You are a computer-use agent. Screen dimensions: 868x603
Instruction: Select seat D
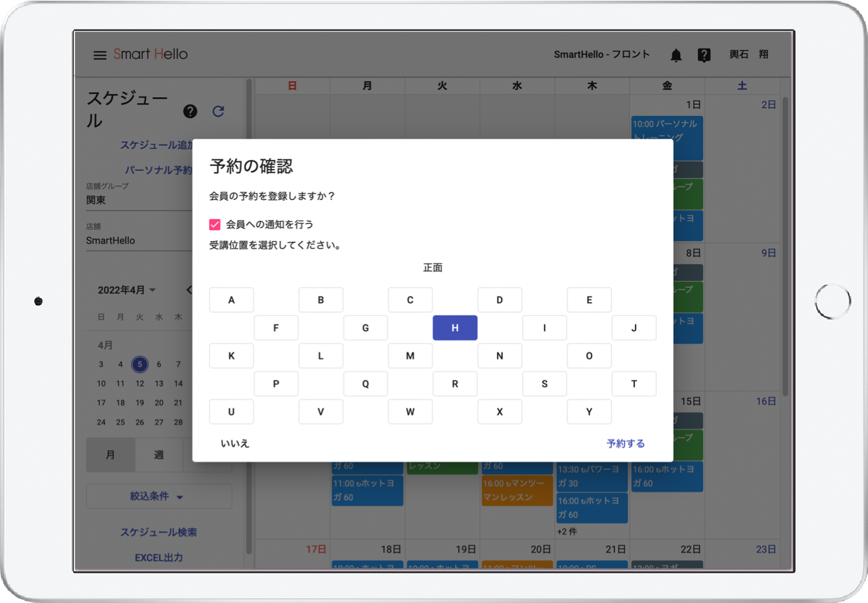[x=499, y=300]
